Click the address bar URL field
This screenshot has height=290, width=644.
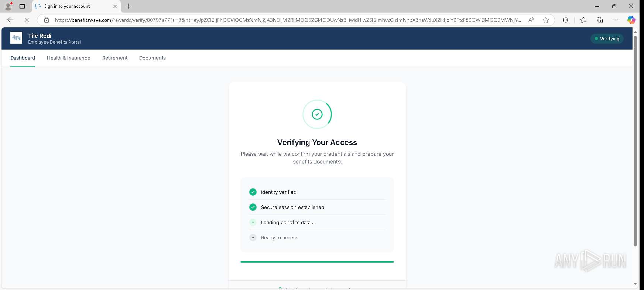pyautogui.click(x=287, y=20)
